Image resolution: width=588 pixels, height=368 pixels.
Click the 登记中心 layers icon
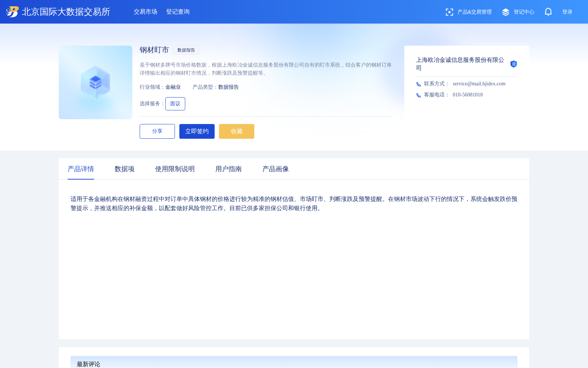tap(506, 12)
